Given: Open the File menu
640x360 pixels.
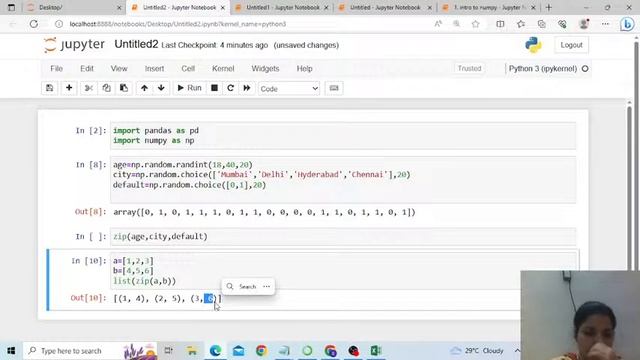Looking at the screenshot, I should 56,69.
